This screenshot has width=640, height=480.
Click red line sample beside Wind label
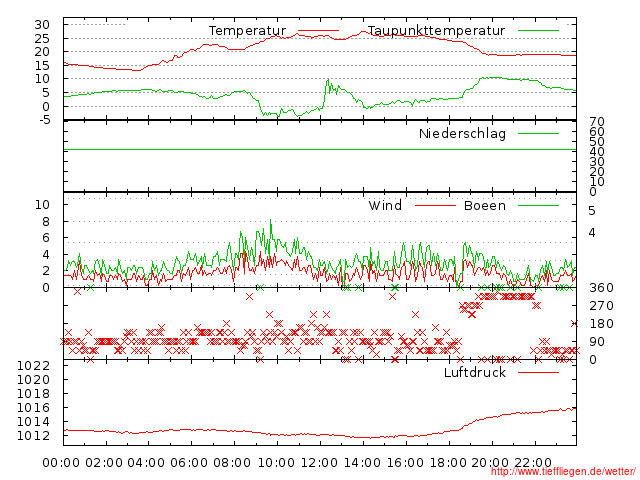tap(435, 205)
